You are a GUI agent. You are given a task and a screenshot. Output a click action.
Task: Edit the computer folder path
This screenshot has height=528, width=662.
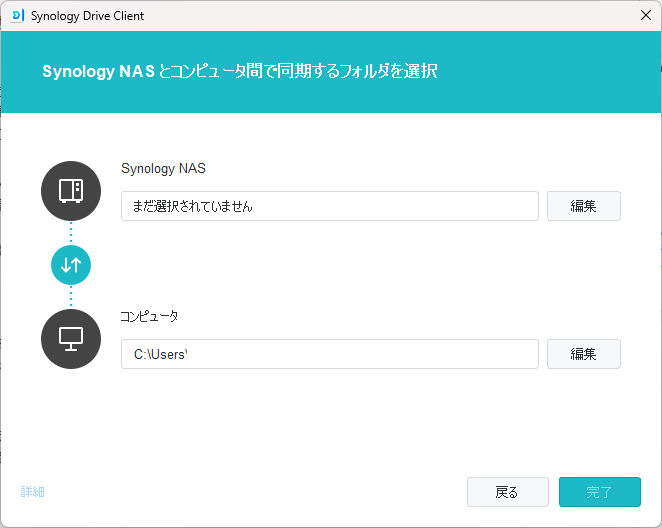pyautogui.click(x=584, y=354)
